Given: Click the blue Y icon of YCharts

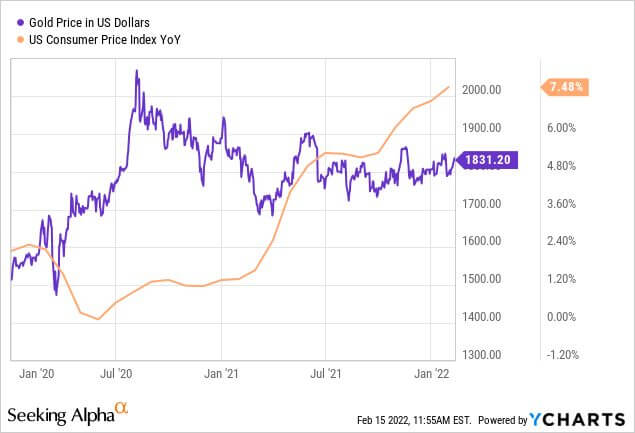Looking at the screenshot, I should 535,420.
